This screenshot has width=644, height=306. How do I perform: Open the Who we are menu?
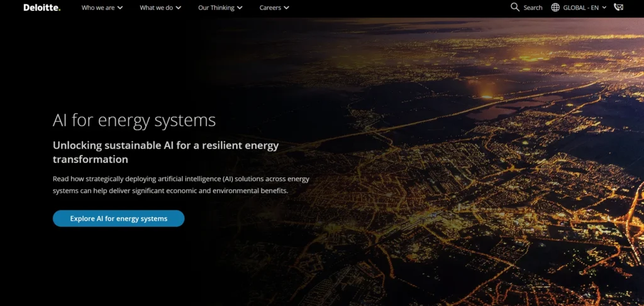point(98,8)
